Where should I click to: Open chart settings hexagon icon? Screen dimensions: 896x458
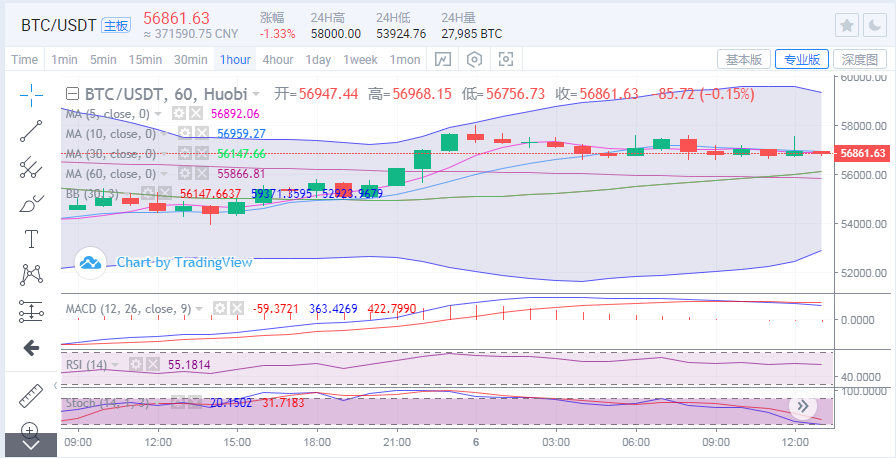475,59
